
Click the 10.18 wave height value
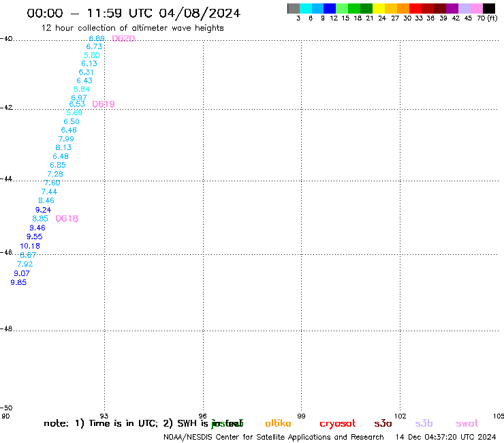pyautogui.click(x=30, y=247)
